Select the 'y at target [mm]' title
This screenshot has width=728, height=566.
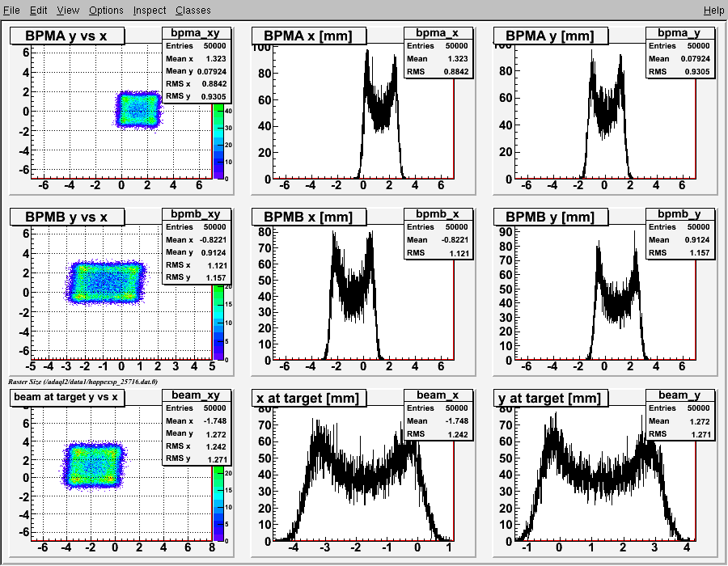coord(550,398)
